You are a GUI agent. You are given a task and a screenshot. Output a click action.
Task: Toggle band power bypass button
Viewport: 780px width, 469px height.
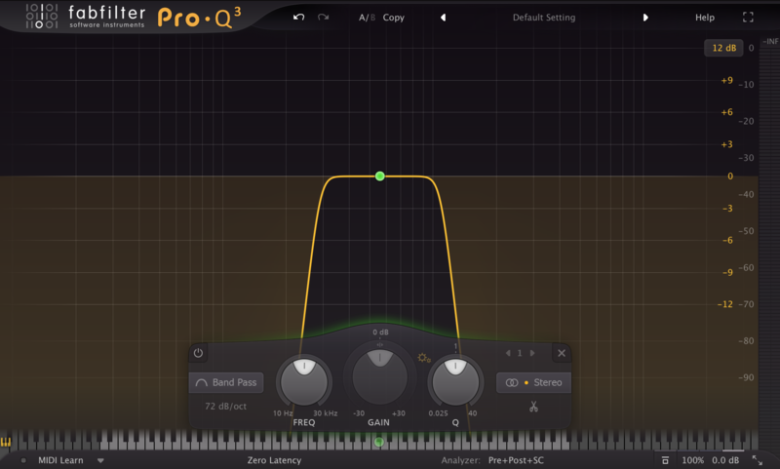pos(198,353)
